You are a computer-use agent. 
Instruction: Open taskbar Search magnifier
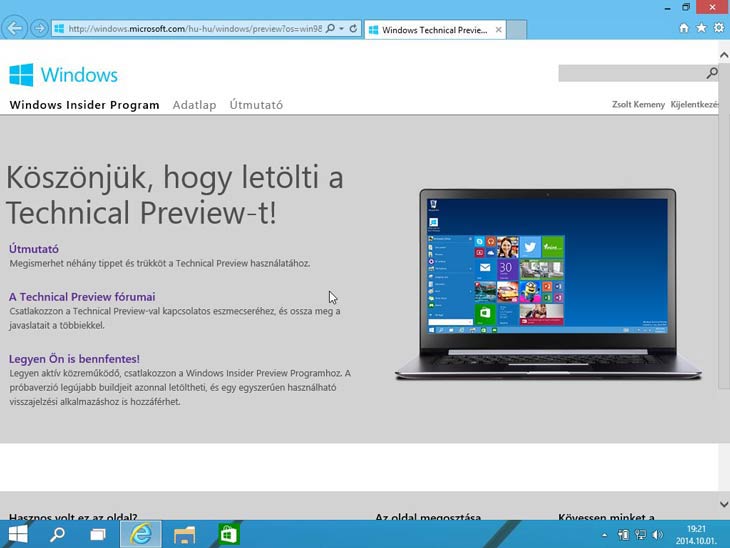(57, 534)
